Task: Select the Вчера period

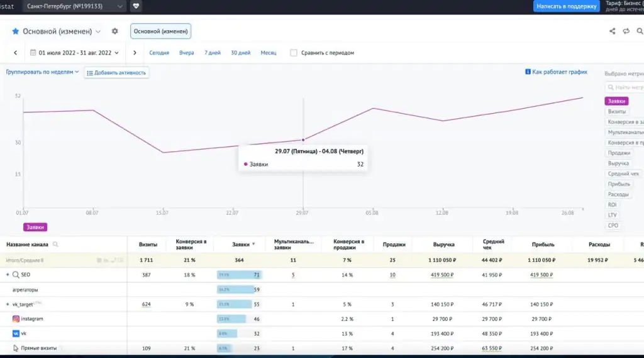Action: tap(186, 53)
